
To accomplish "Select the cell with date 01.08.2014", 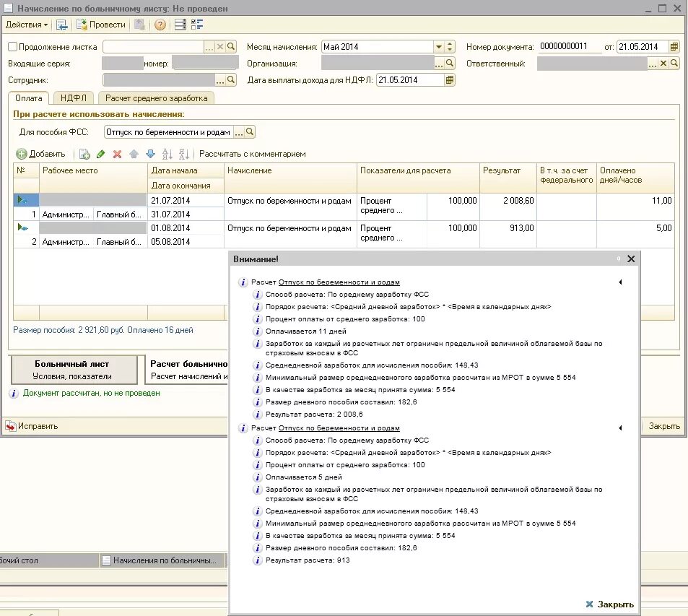I will 186,228.
